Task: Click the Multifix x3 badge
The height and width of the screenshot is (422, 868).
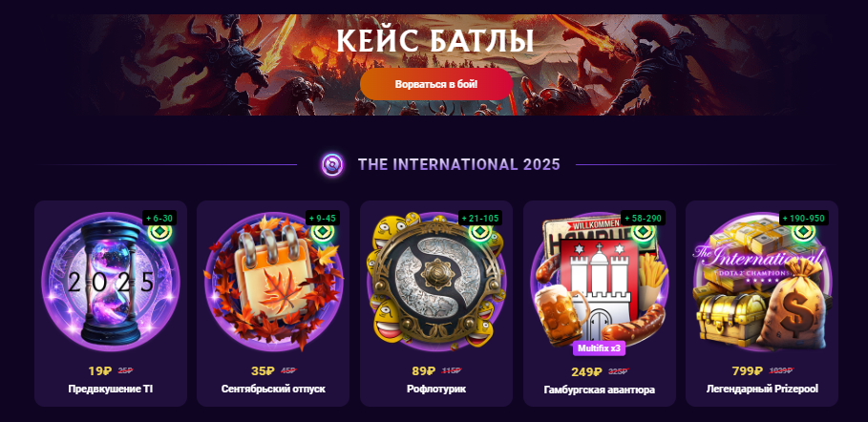Action: point(599,348)
